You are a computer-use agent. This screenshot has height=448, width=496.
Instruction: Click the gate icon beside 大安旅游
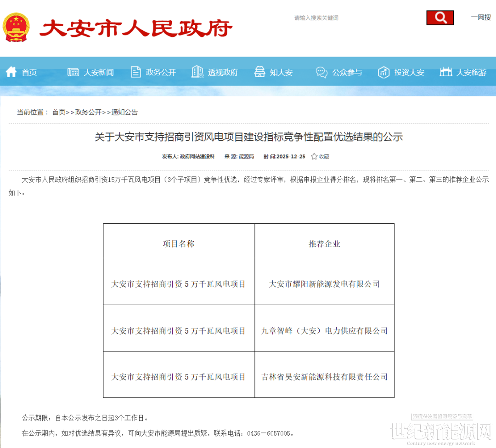click(445, 72)
